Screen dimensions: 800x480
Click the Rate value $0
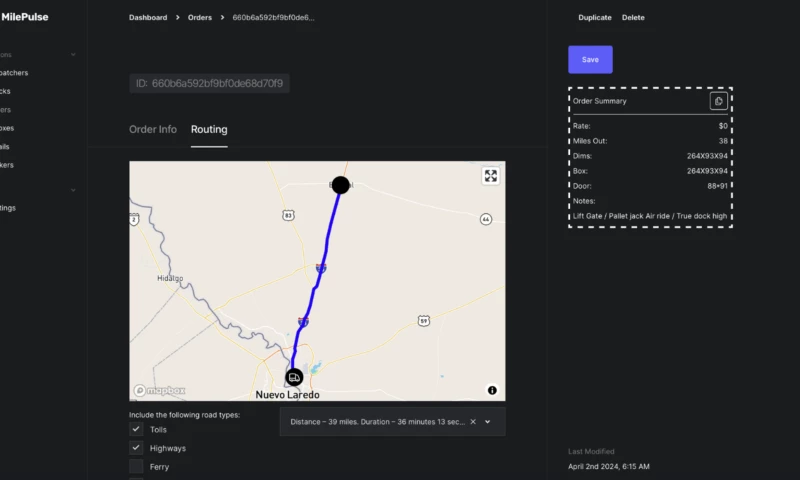(723, 126)
